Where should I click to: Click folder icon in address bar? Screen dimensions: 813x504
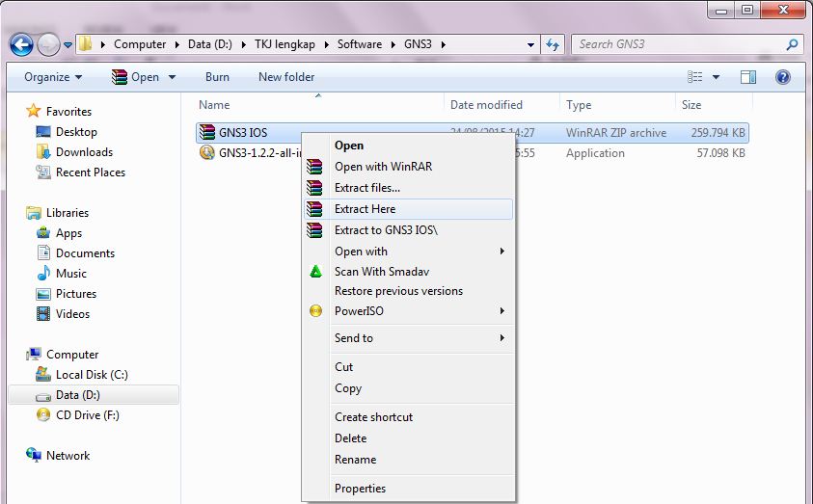point(85,44)
